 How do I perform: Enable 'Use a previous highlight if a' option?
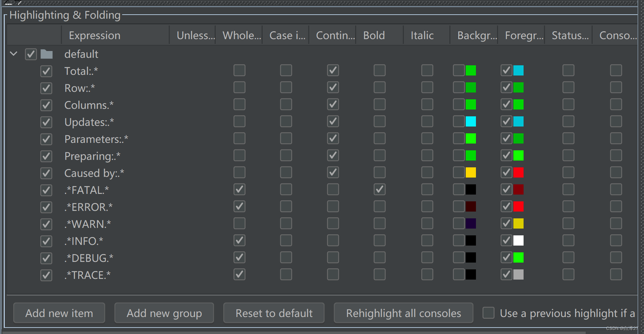tap(489, 313)
